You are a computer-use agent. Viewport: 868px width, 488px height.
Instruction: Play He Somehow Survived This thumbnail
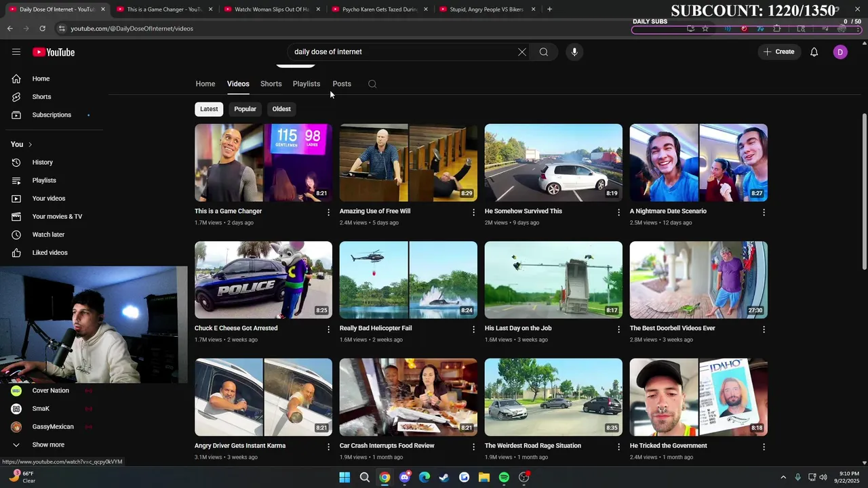[x=553, y=163]
